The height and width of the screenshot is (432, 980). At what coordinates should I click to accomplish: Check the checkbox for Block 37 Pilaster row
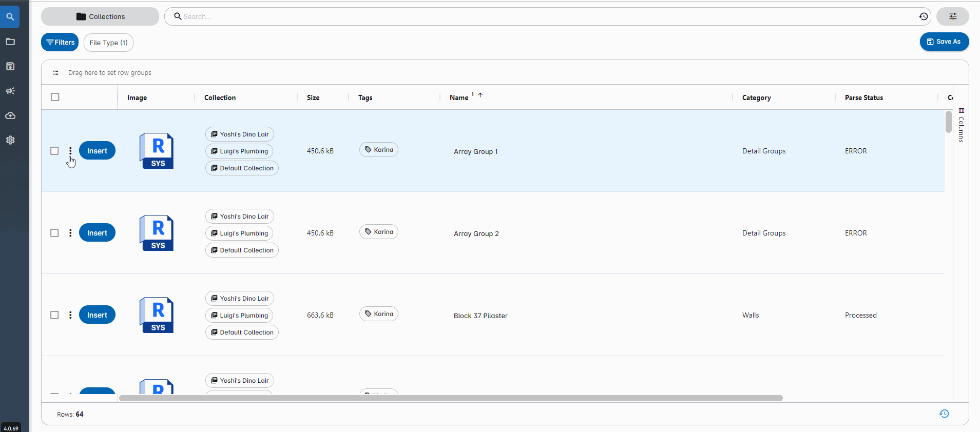coord(54,315)
